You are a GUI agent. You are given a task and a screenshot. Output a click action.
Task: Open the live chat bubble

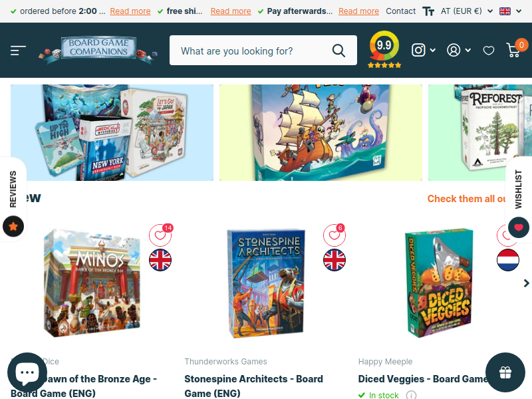(x=27, y=372)
